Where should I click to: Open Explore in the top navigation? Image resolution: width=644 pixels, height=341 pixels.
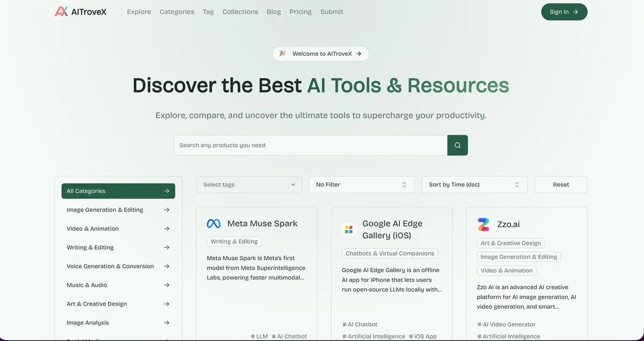coord(139,12)
